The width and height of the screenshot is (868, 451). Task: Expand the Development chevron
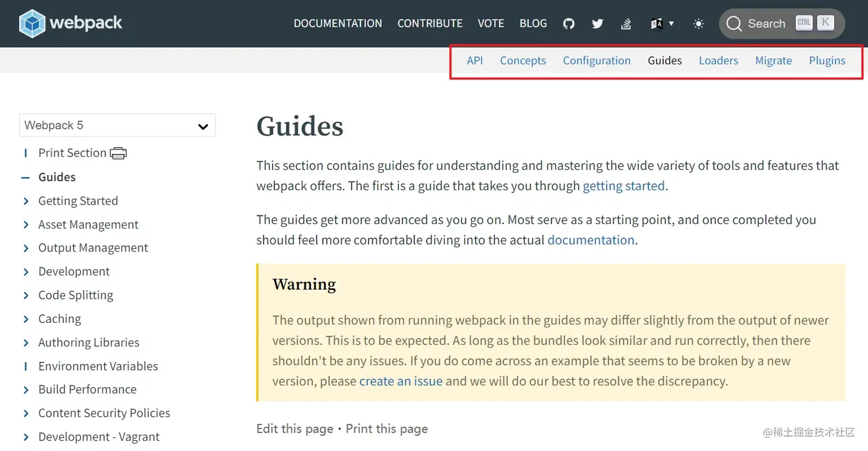click(26, 272)
